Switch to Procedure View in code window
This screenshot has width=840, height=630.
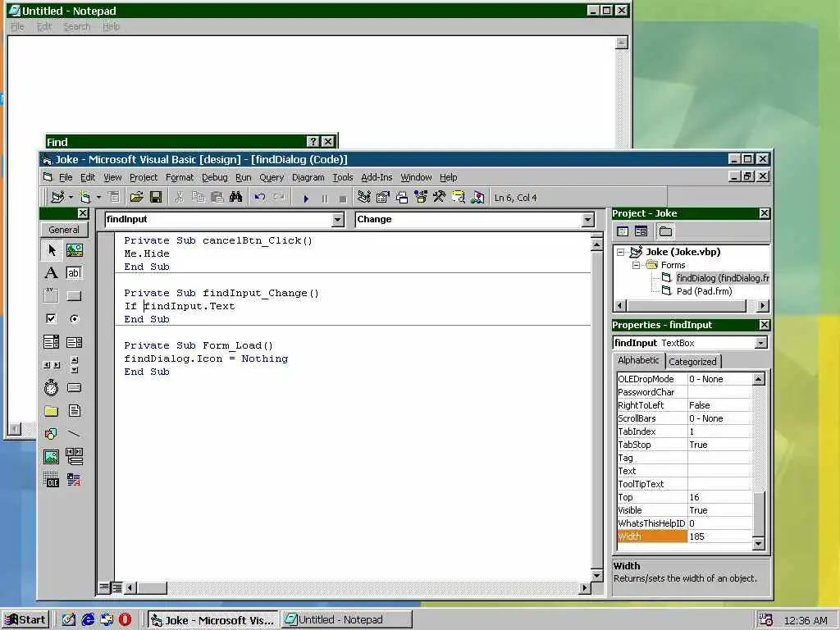pos(104,587)
